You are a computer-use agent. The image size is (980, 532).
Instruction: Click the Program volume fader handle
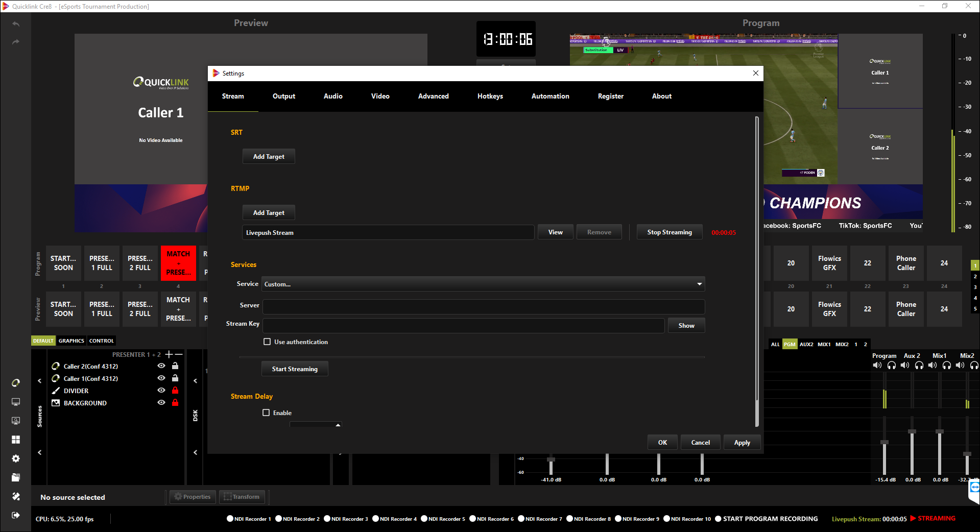click(885, 442)
